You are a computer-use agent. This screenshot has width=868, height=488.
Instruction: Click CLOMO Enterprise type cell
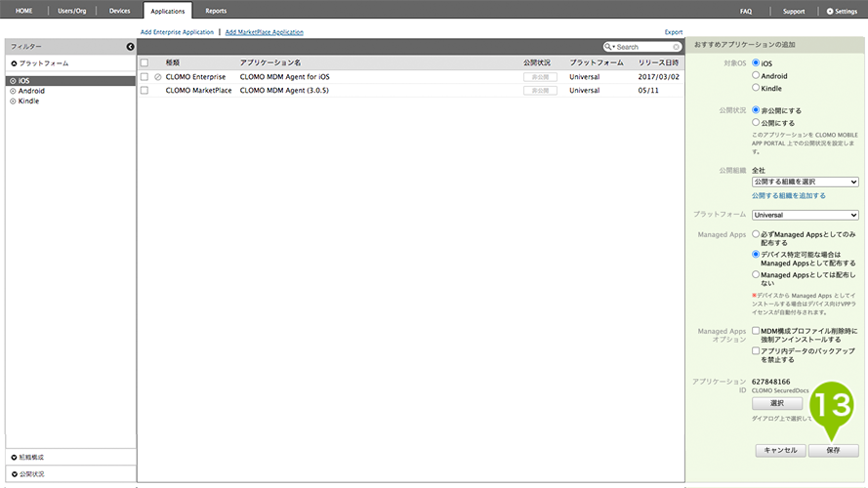195,77
